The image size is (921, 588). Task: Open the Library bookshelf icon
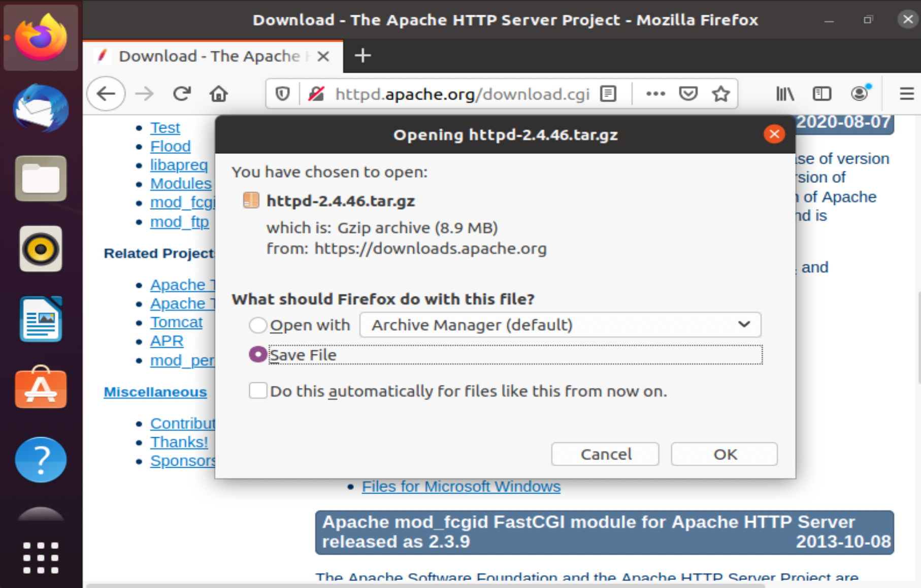point(785,94)
